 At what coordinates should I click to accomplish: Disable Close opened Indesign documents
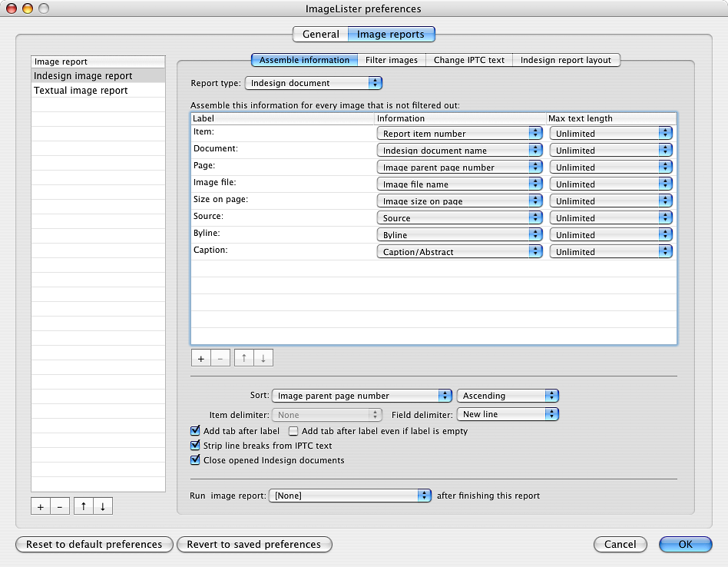[x=196, y=459]
